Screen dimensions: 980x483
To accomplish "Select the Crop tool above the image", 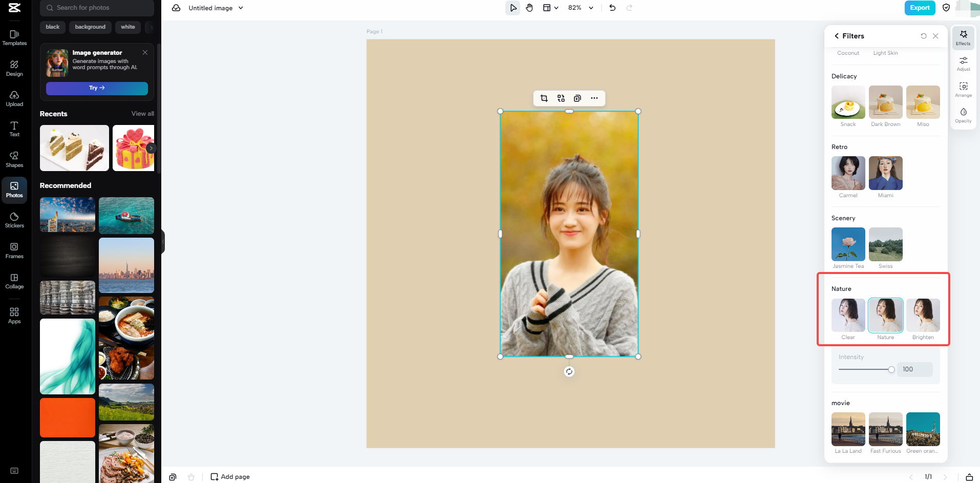I will (544, 98).
